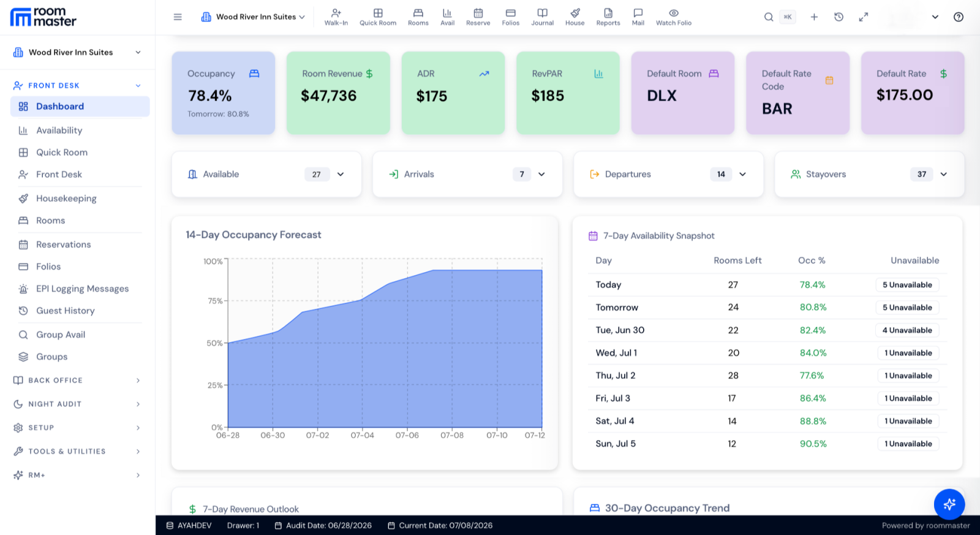Open Wood River Inn Suites property dropdown in toolbar
980x535 pixels.
click(x=253, y=17)
